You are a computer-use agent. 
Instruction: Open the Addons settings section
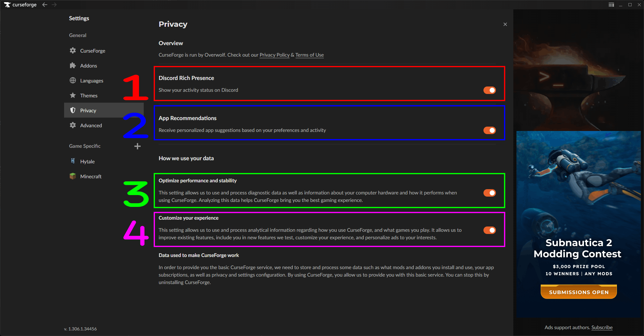[104, 65]
